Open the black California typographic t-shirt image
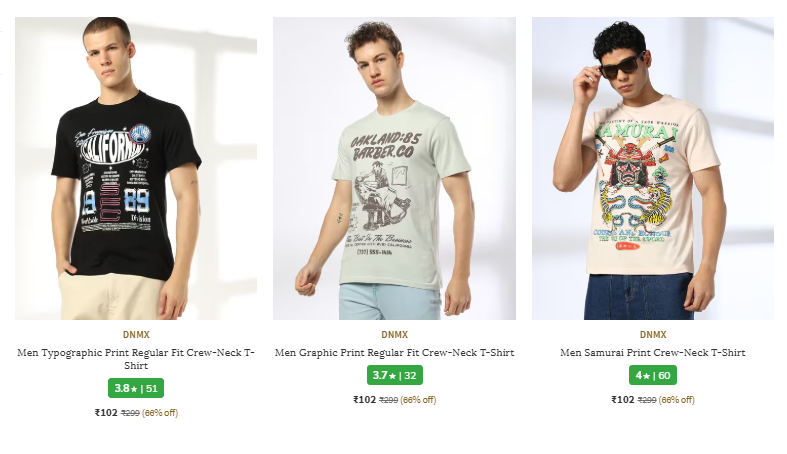This screenshot has height=454, width=787. (x=136, y=168)
